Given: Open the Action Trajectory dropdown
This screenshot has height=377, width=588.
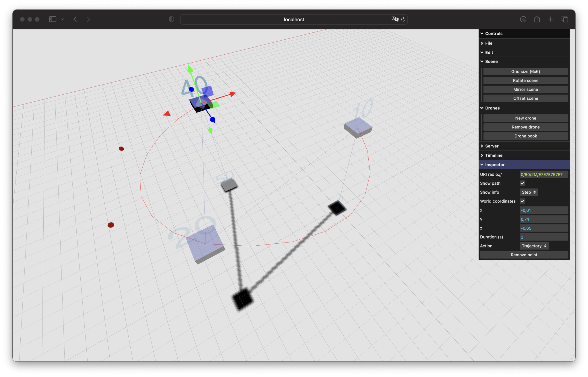Looking at the screenshot, I should 534,246.
